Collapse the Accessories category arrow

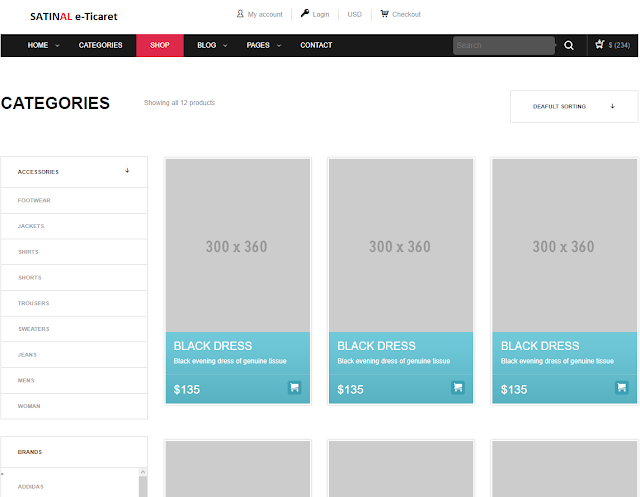(x=127, y=171)
